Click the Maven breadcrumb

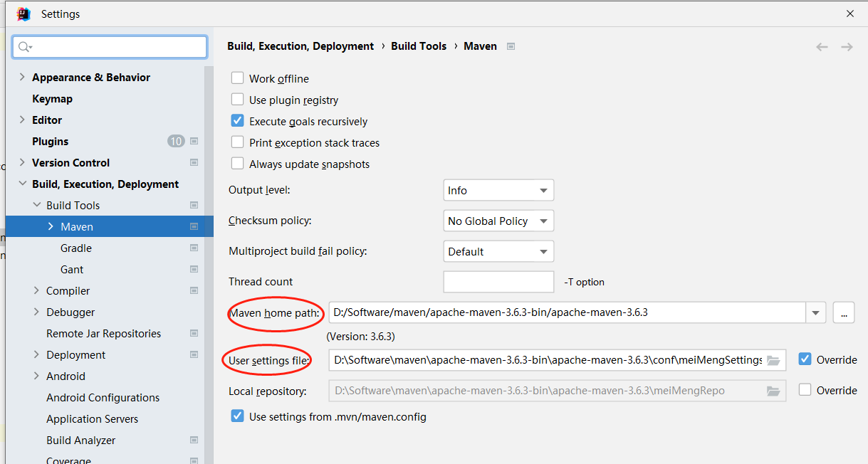tap(481, 46)
